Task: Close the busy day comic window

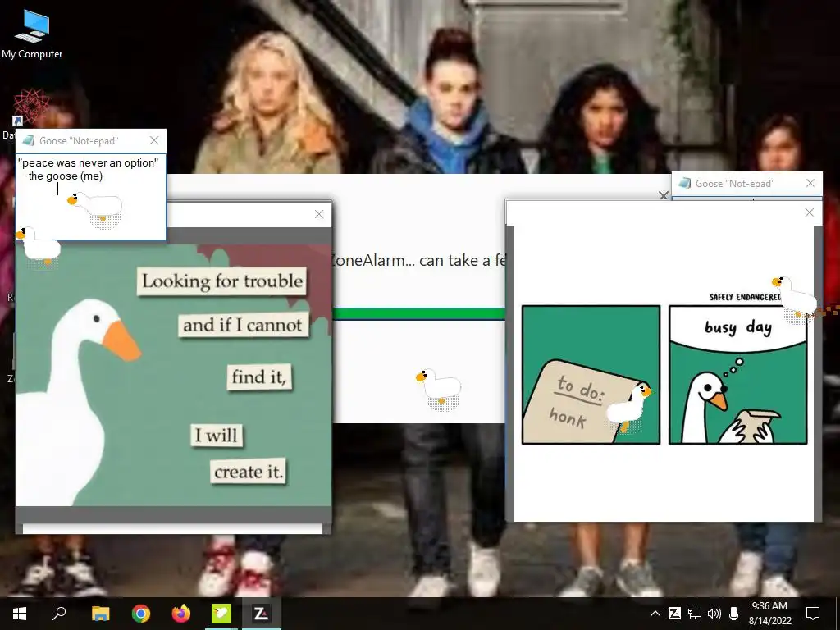Action: point(810,212)
